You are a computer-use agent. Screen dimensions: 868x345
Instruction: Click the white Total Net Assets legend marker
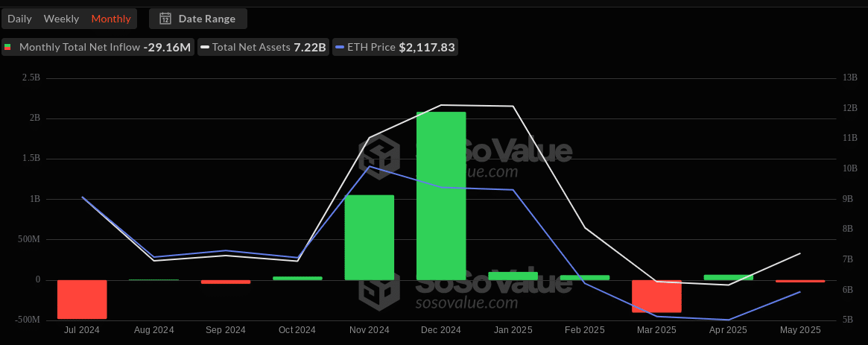point(205,47)
